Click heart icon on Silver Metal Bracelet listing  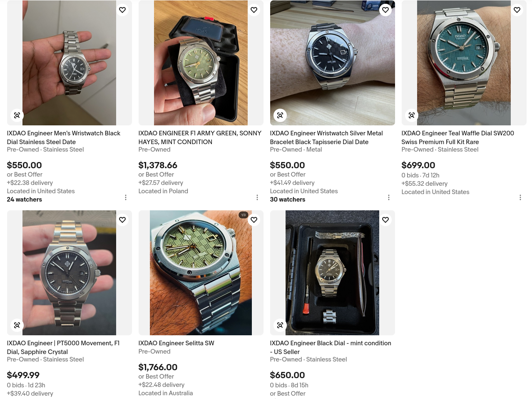pos(385,10)
